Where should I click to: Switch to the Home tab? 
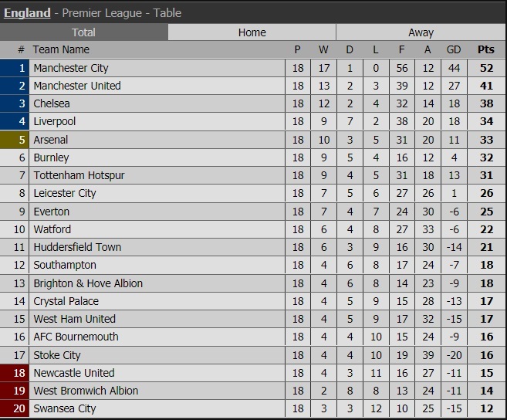(252, 32)
